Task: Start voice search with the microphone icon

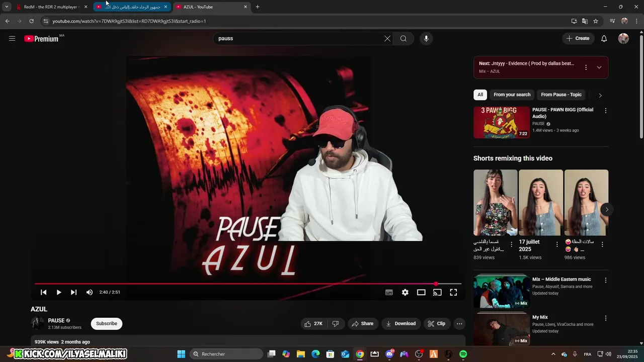Action: (426, 38)
